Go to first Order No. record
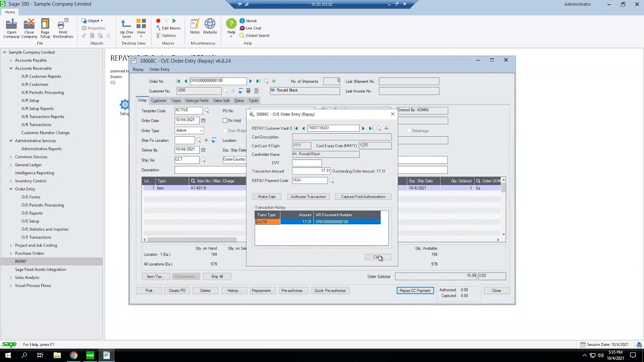The image size is (644, 362). point(178,81)
